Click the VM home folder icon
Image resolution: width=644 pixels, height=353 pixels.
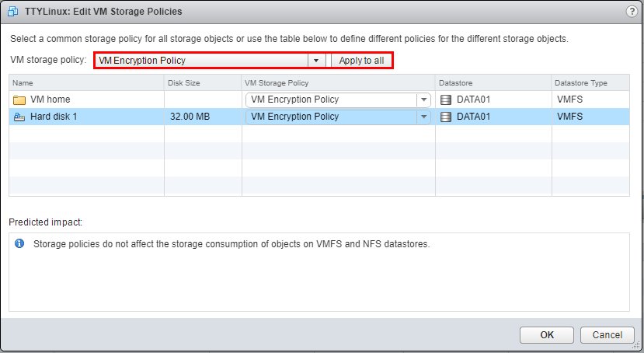pyautogui.click(x=19, y=100)
